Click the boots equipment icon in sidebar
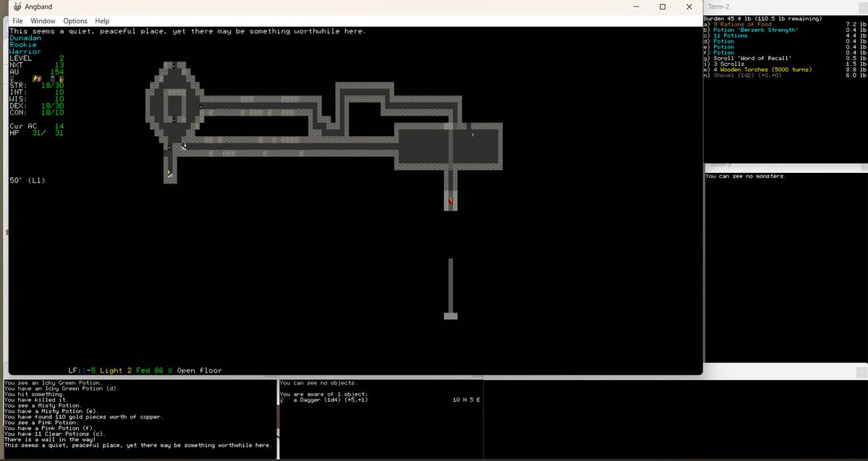Image resolution: width=868 pixels, height=461 pixels. click(61, 78)
